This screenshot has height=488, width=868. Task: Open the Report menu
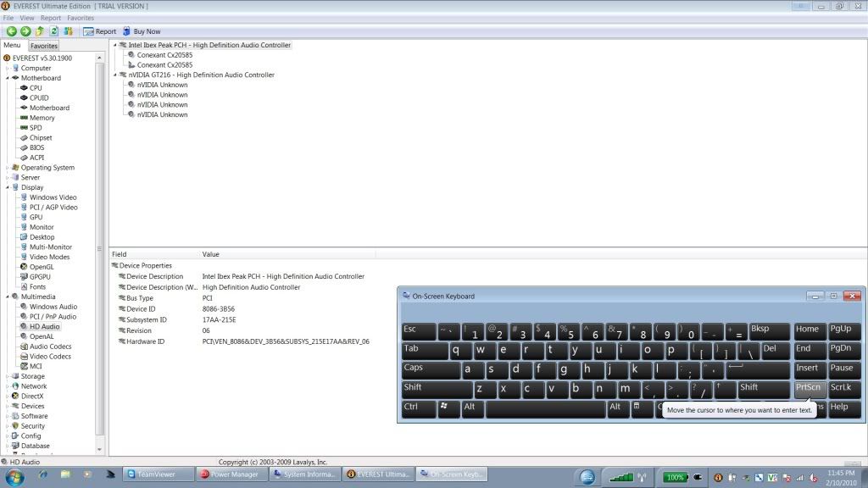pyautogui.click(x=51, y=18)
